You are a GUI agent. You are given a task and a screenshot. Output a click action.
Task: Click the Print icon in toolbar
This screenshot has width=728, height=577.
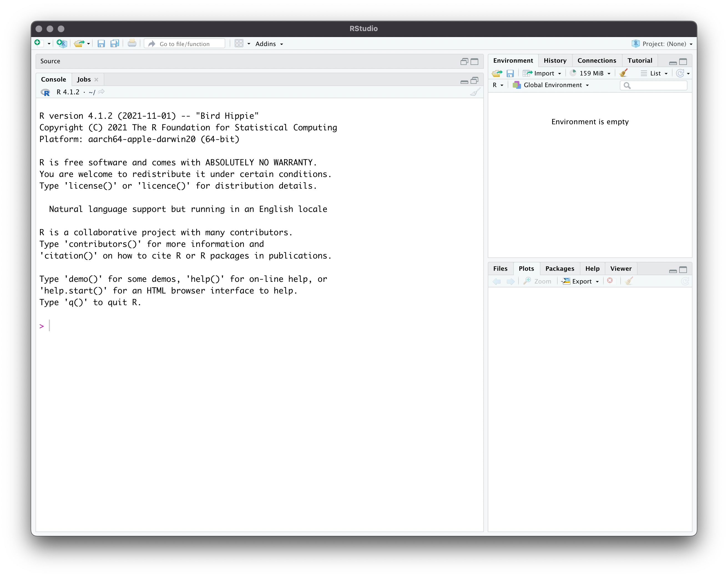coord(132,43)
